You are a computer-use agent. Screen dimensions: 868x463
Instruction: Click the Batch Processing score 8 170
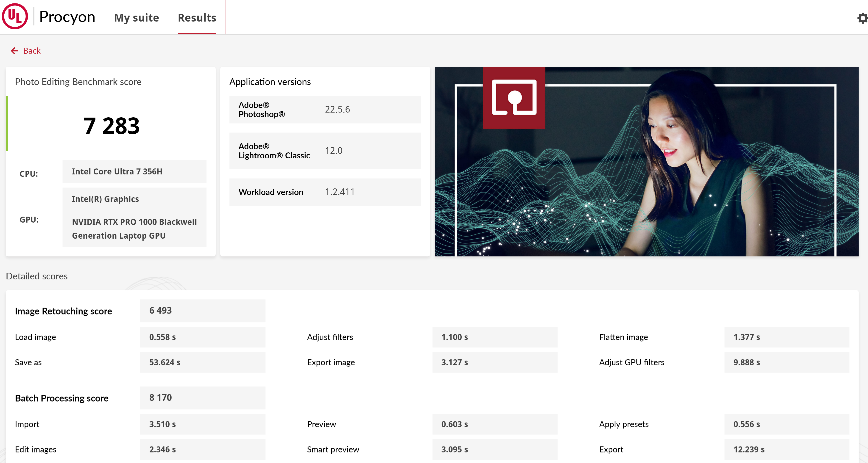[x=203, y=398]
